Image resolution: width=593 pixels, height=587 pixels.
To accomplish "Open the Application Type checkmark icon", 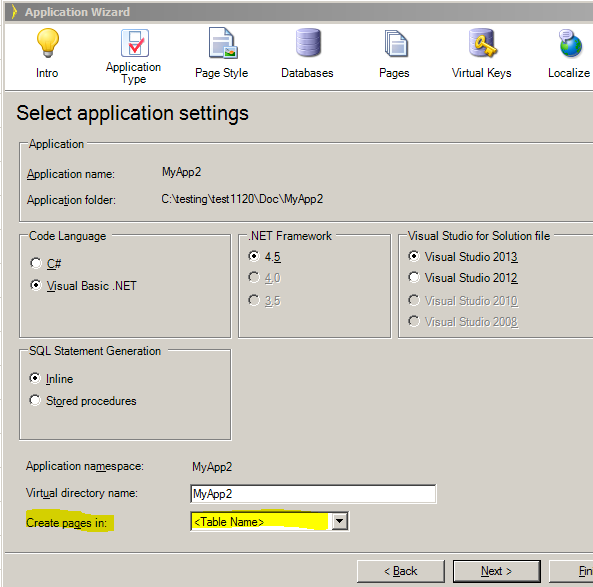I will point(135,43).
